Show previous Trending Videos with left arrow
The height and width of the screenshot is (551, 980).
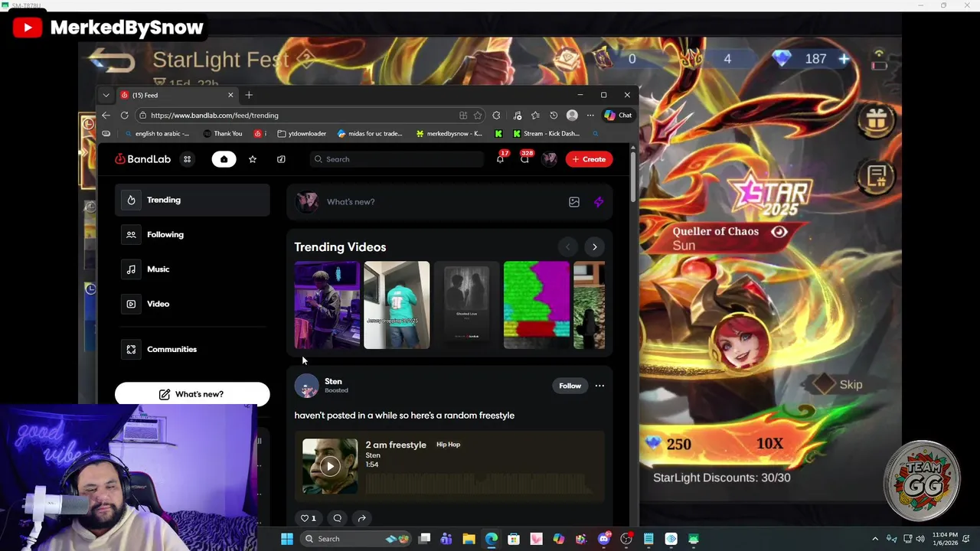click(567, 247)
